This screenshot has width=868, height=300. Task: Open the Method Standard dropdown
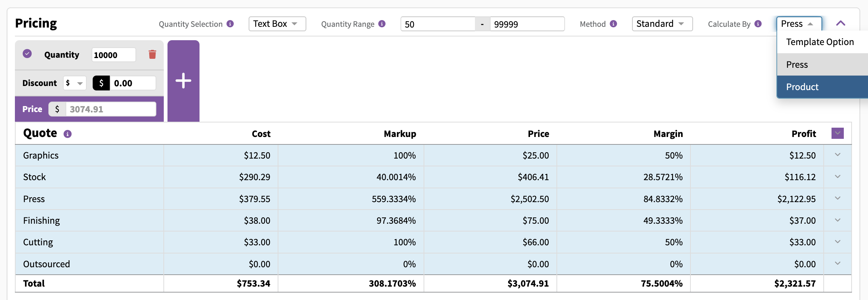coord(662,24)
